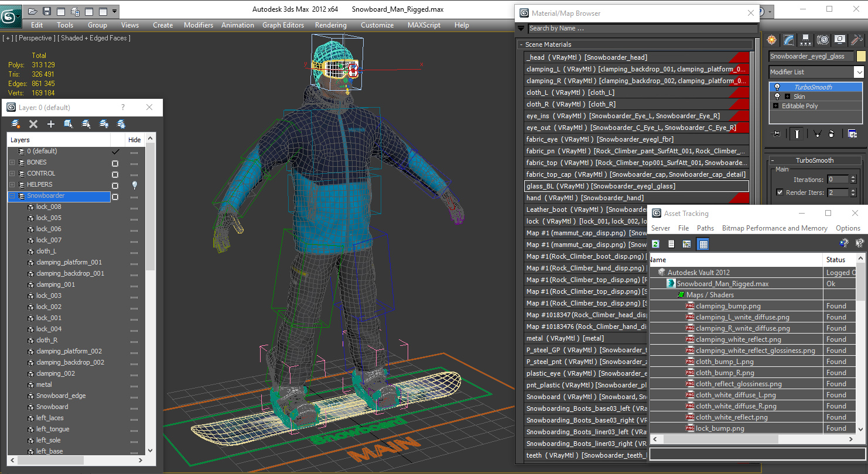Click Hide/Unhide All Layers icon in Layer dialog

click(104, 124)
